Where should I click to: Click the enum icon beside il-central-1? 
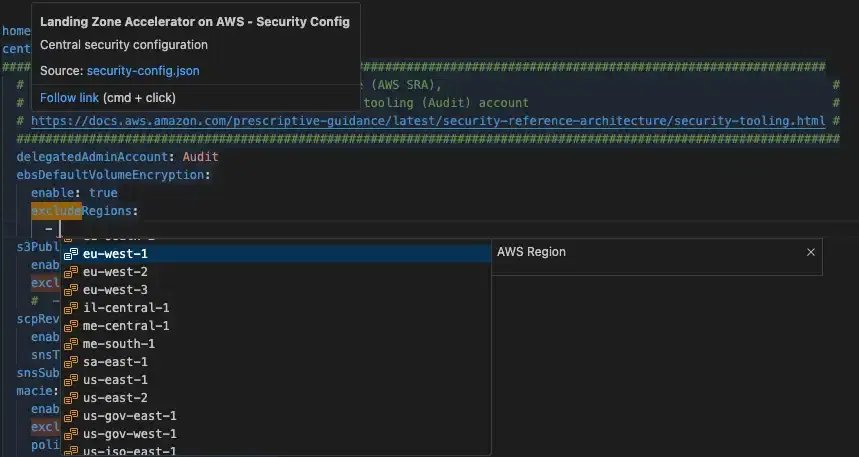[71, 308]
